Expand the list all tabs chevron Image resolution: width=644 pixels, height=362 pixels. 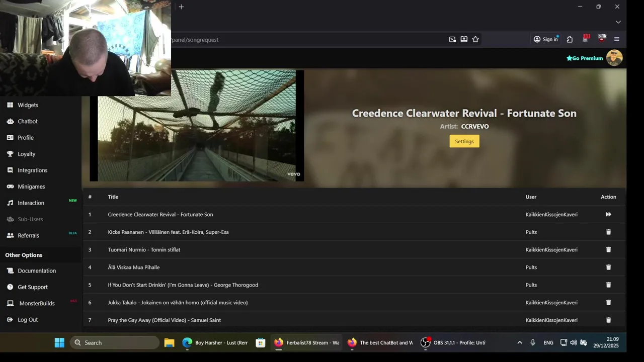point(618,22)
